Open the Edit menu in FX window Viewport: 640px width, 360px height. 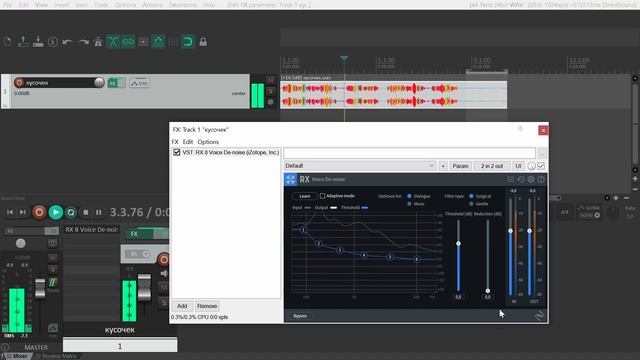click(188, 142)
